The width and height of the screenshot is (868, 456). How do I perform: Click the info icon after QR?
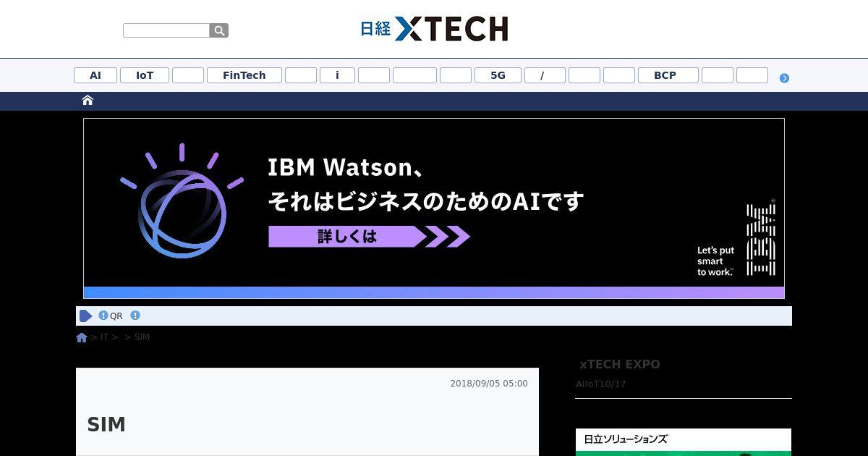(x=135, y=316)
